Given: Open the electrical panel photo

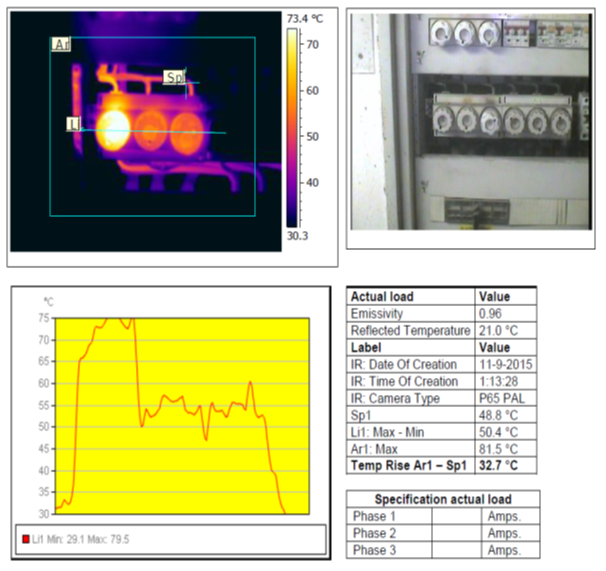Looking at the screenshot, I should 468,128.
